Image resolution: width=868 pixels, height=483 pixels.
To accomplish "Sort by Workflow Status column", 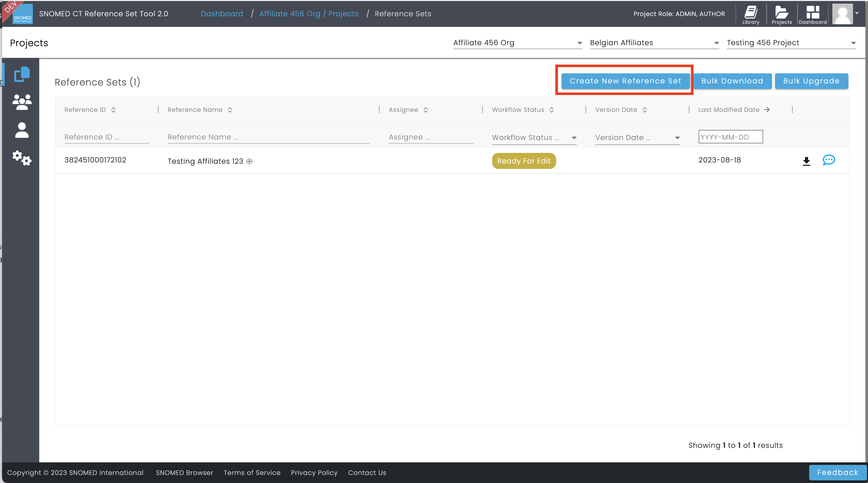I will point(551,110).
